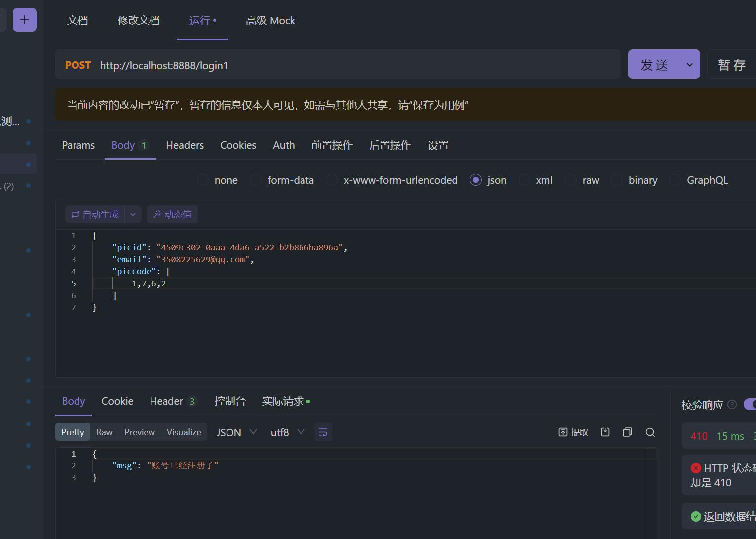The height and width of the screenshot is (539, 756).
Task: Toggle the word wrap icon
Action: click(323, 432)
